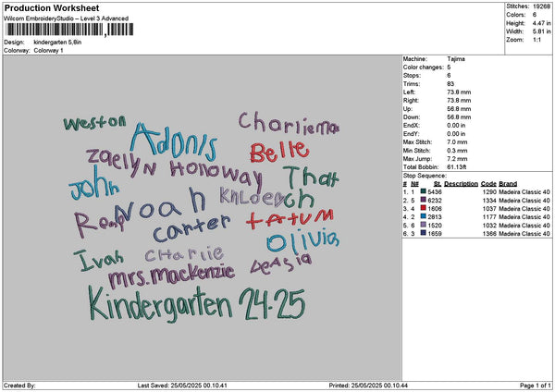Click the navy carter name in design
The height and width of the screenshot is (392, 555).
pyautogui.click(x=191, y=228)
